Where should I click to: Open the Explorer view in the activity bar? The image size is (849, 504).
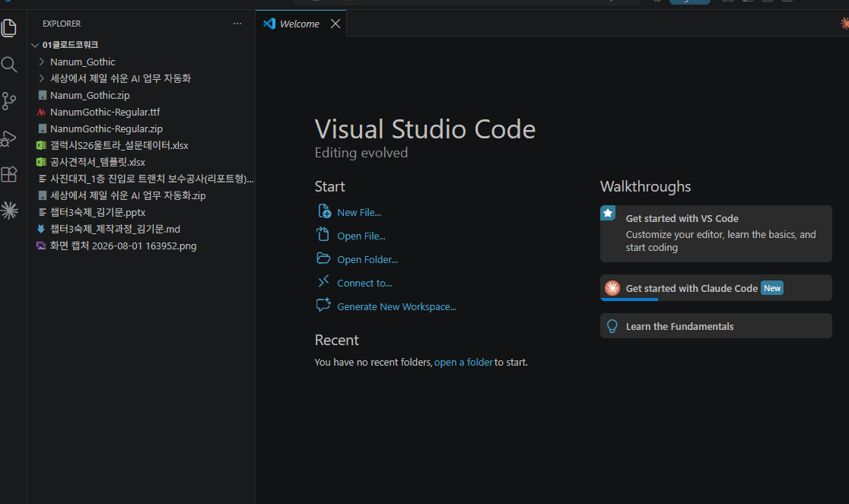click(x=9, y=28)
